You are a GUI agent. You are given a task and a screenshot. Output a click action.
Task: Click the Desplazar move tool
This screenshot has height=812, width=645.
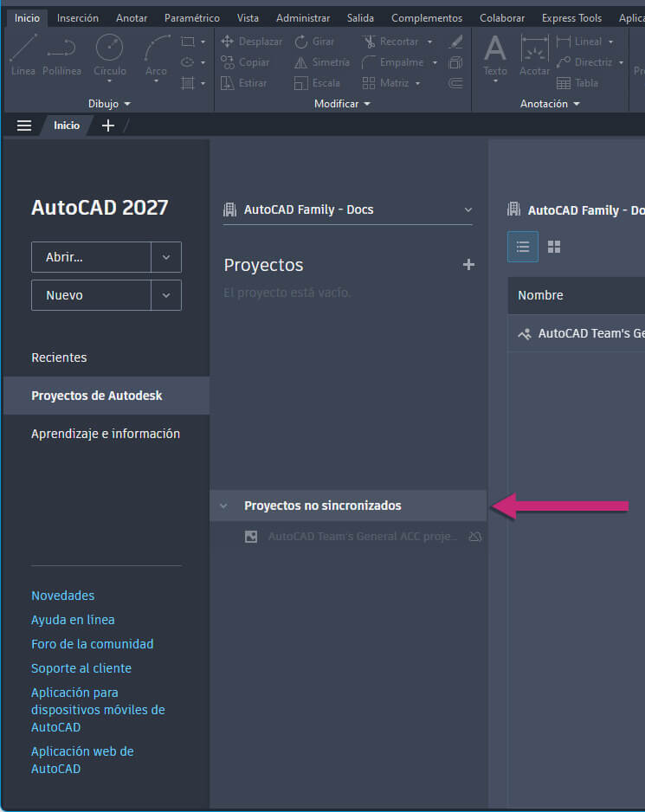(x=252, y=42)
